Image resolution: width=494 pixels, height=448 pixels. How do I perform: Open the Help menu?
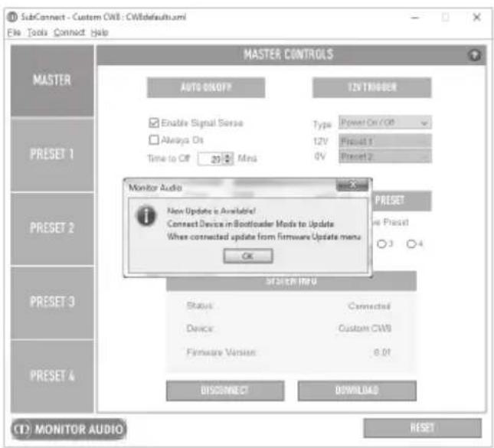click(100, 32)
